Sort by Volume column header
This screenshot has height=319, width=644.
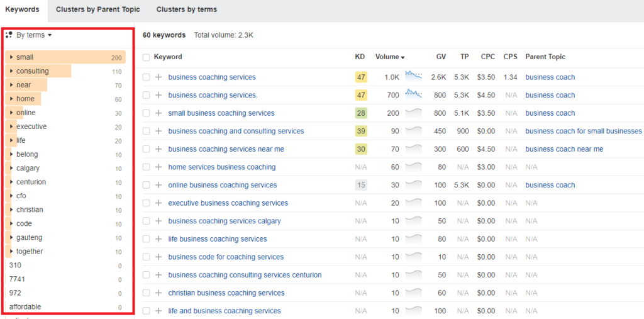coord(390,57)
